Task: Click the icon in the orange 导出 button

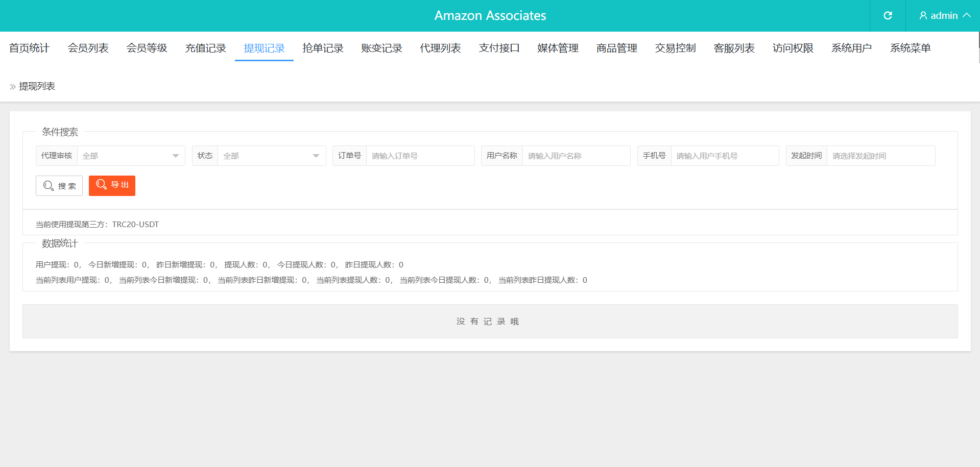Action: point(102,184)
